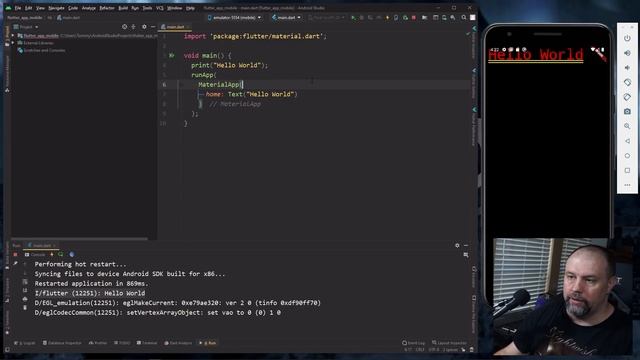
Task: Open the emulator device selector dropdown
Action: pyautogui.click(x=234, y=18)
